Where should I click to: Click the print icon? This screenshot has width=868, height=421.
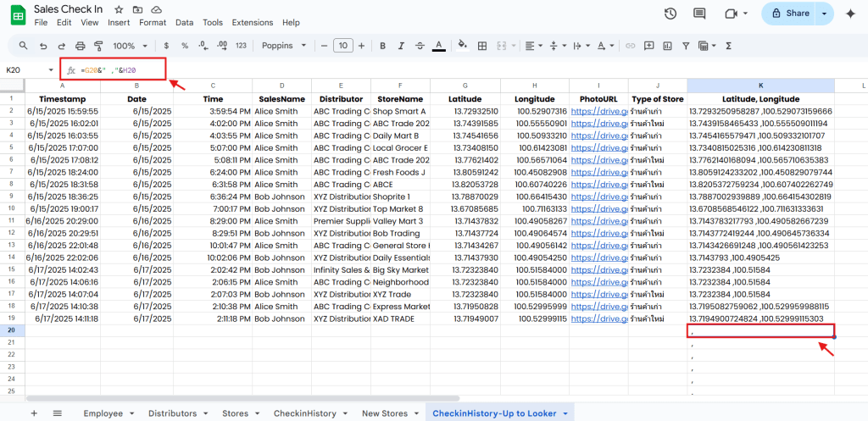pos(80,46)
